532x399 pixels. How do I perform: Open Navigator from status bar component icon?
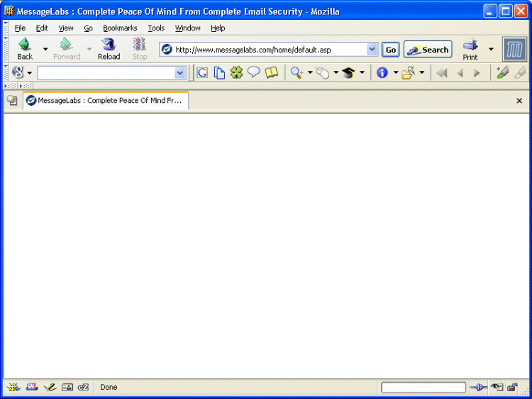(x=13, y=387)
